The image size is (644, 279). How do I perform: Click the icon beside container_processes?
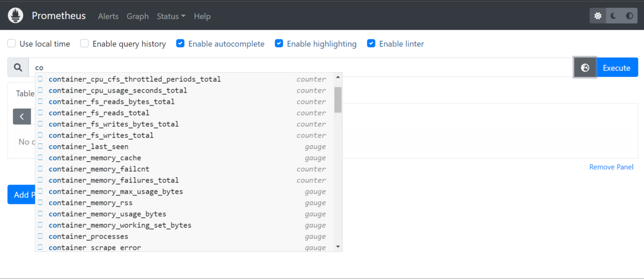40,236
